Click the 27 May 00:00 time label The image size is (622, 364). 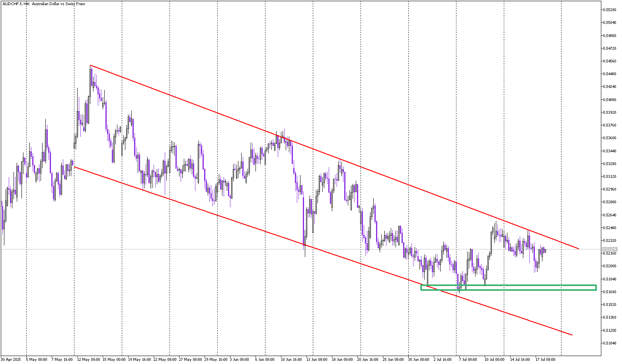(x=190, y=360)
